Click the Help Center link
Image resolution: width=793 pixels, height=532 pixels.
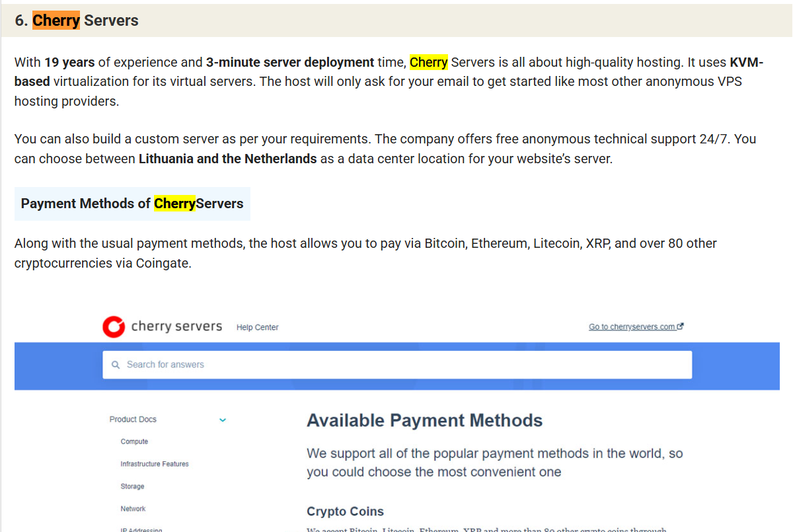click(257, 327)
